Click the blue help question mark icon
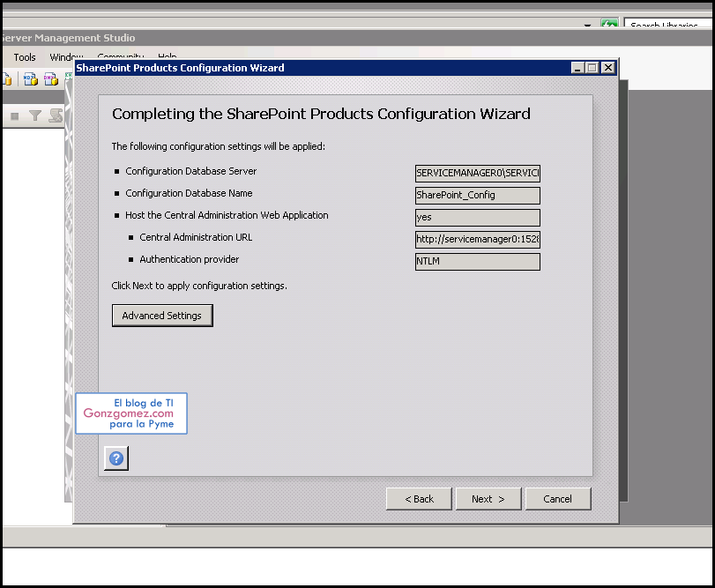715x588 pixels. 116,458
